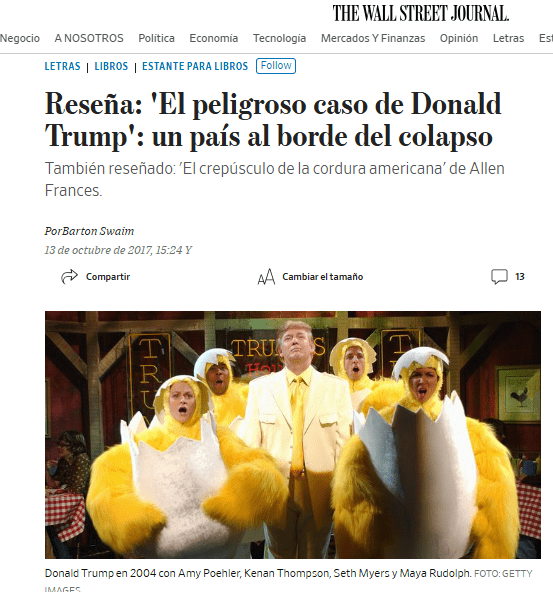Image resolution: width=553 pixels, height=592 pixels.
Task: Open Tecnología section
Action: click(x=279, y=38)
